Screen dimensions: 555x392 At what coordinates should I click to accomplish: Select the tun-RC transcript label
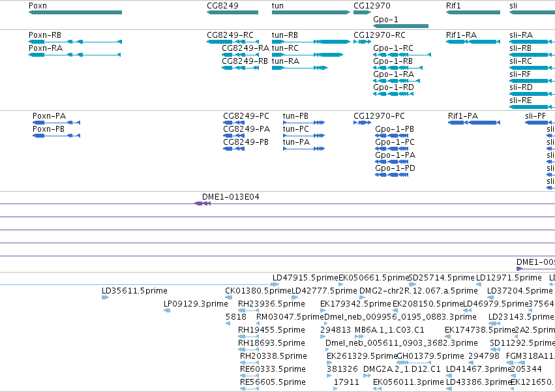(x=285, y=48)
